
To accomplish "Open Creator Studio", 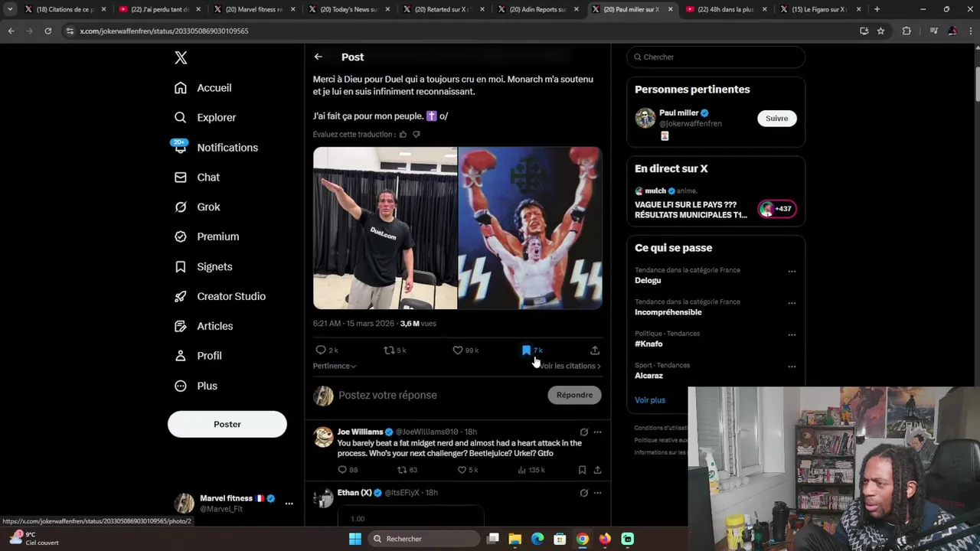I will pyautogui.click(x=220, y=297).
